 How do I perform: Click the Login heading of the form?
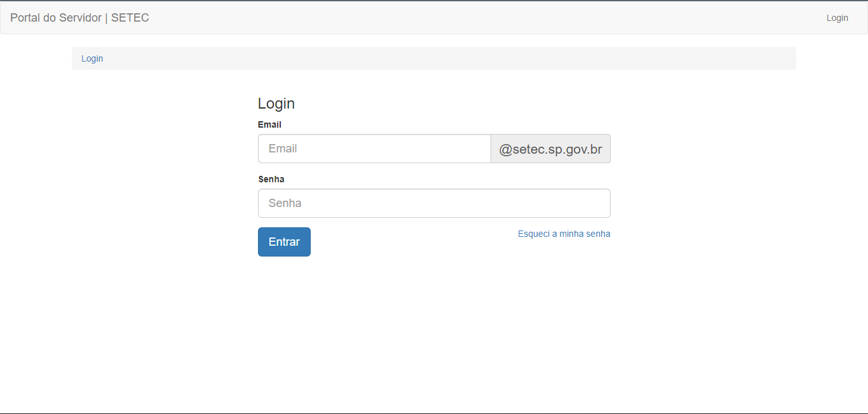pos(276,103)
